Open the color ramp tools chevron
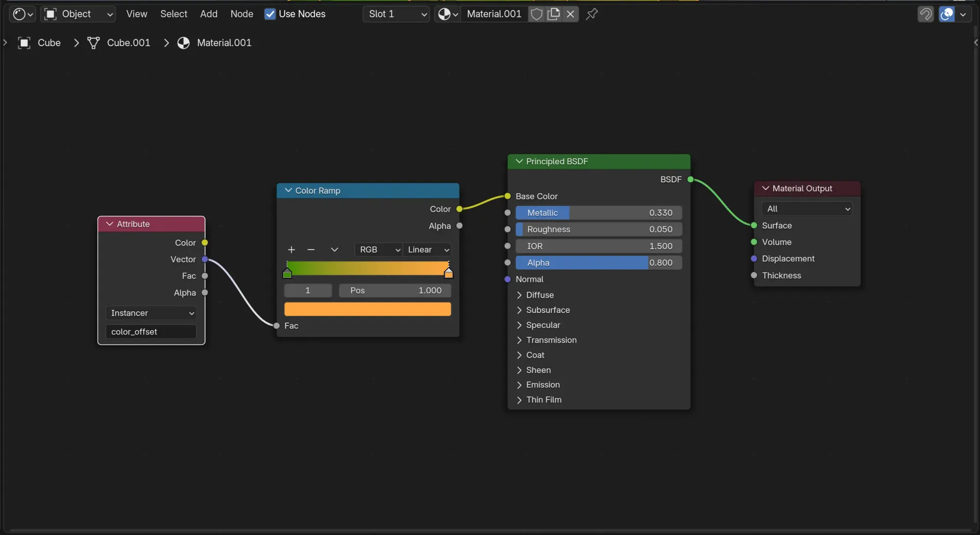980x535 pixels. (x=334, y=250)
